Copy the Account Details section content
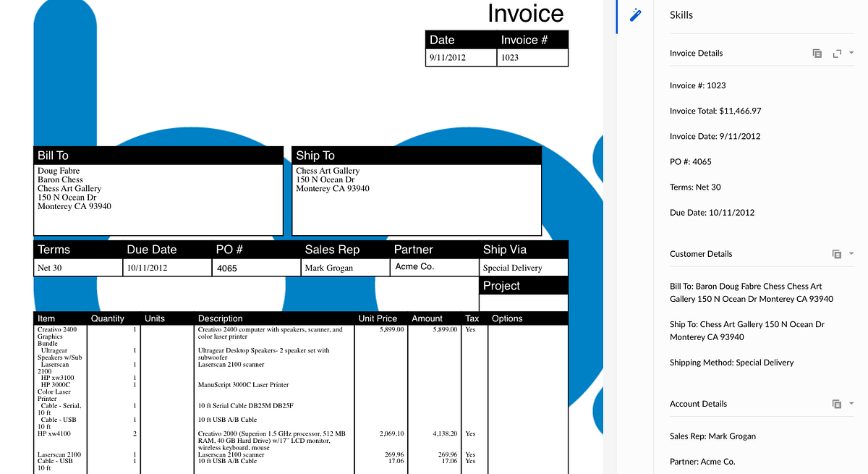This screenshot has height=474, width=868. tap(836, 404)
